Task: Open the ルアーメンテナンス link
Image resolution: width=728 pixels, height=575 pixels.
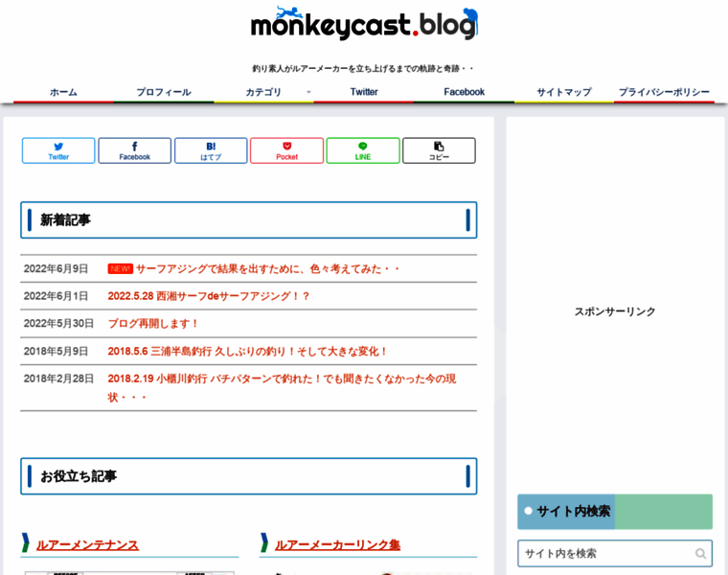Action: [x=87, y=544]
